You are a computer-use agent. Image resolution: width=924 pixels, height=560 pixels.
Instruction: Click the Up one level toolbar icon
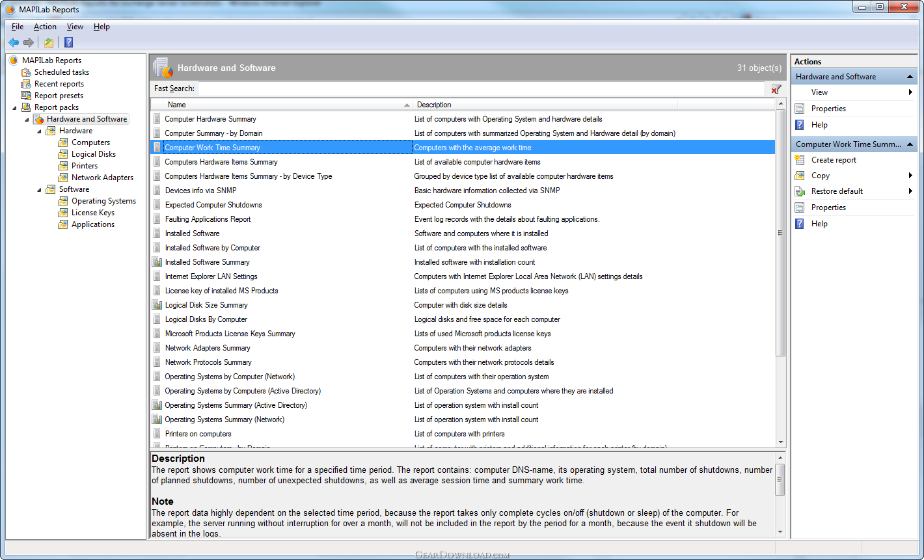point(49,42)
